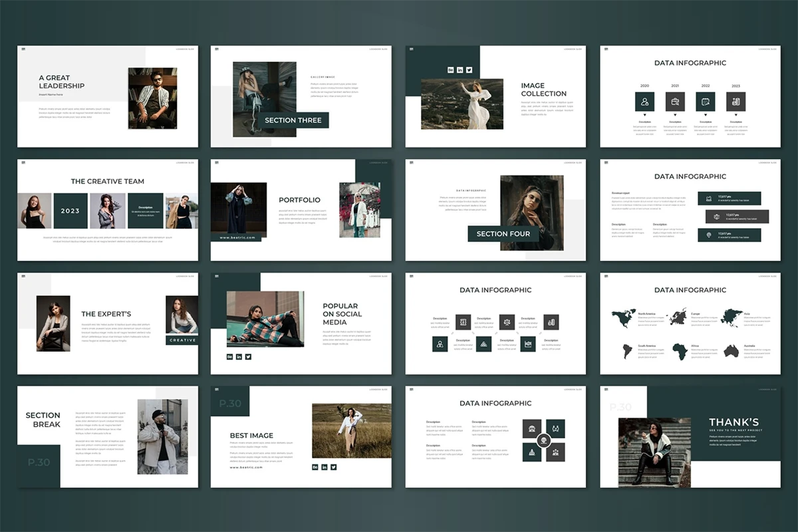
Task: Click the Creative label under expert photo
Action: pyautogui.click(x=182, y=340)
